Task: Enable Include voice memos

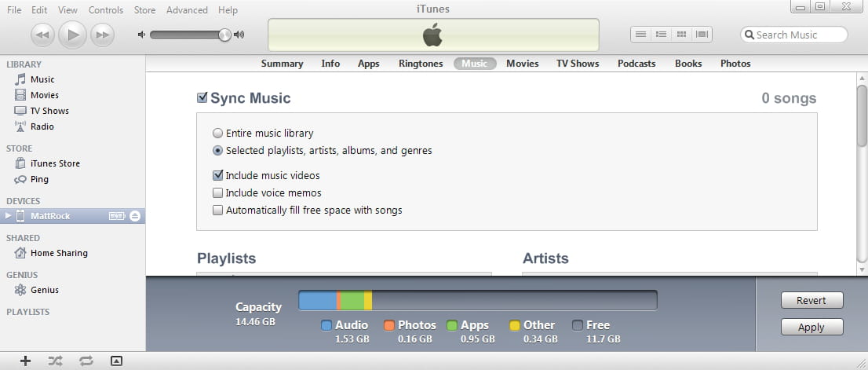Action: coord(218,193)
